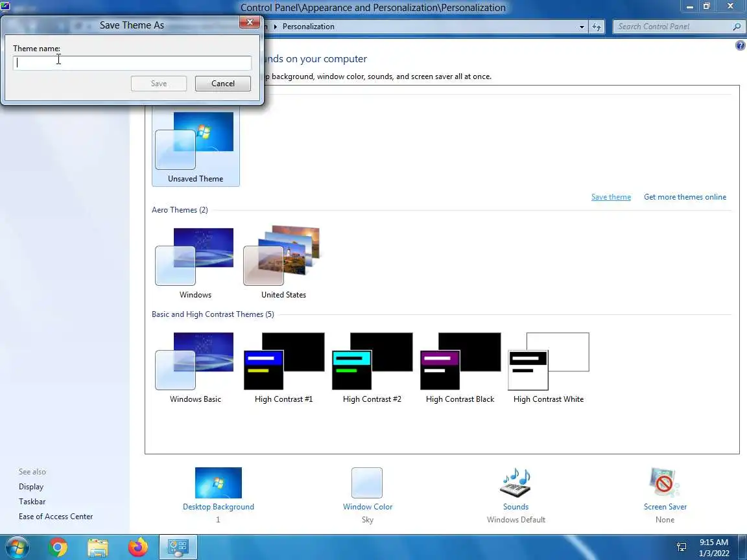Click the taskbar clock showing 9:15 AM
Image resolution: width=747 pixels, height=560 pixels.
714,548
